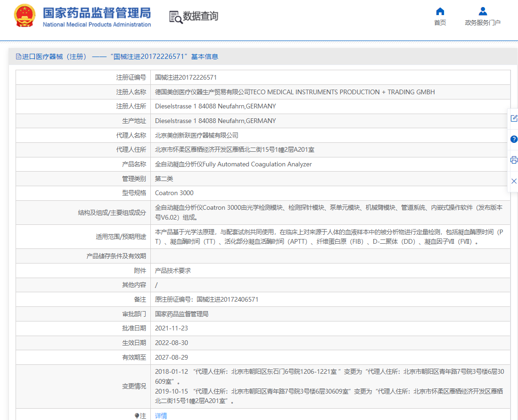The width and height of the screenshot is (518, 420).
Task: Click the intended use description text
Action: [x=329, y=237]
